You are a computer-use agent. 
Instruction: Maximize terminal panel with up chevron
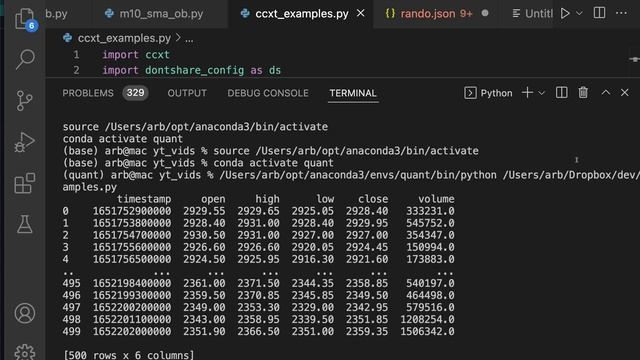[x=606, y=93]
